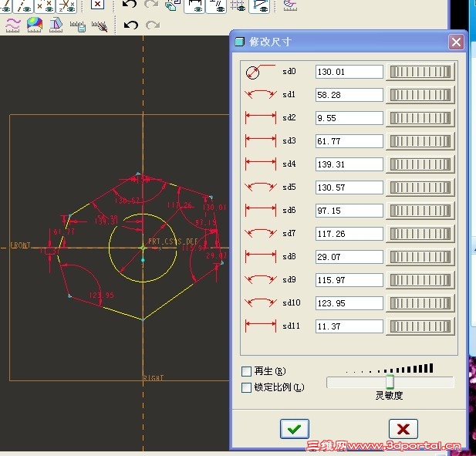Enable the 再生(R) regenerate checkbox
Viewport: 476px width, 456px height.
tap(246, 371)
